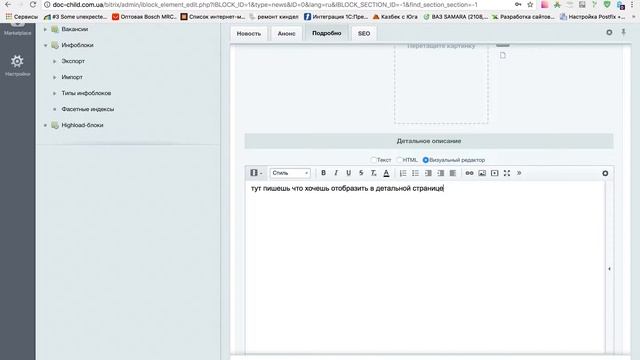Switch to the SEO tab
Screen dimensions: 640x360
click(364, 33)
